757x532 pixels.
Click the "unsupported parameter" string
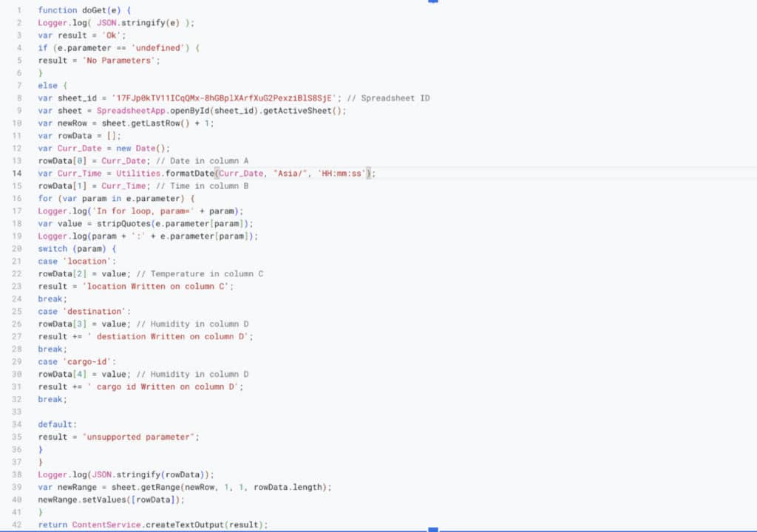click(x=140, y=437)
